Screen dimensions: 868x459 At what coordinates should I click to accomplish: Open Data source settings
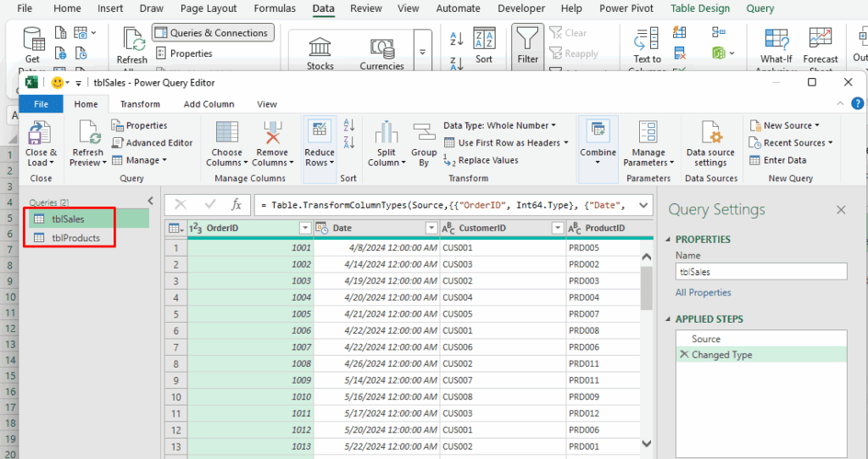710,134
